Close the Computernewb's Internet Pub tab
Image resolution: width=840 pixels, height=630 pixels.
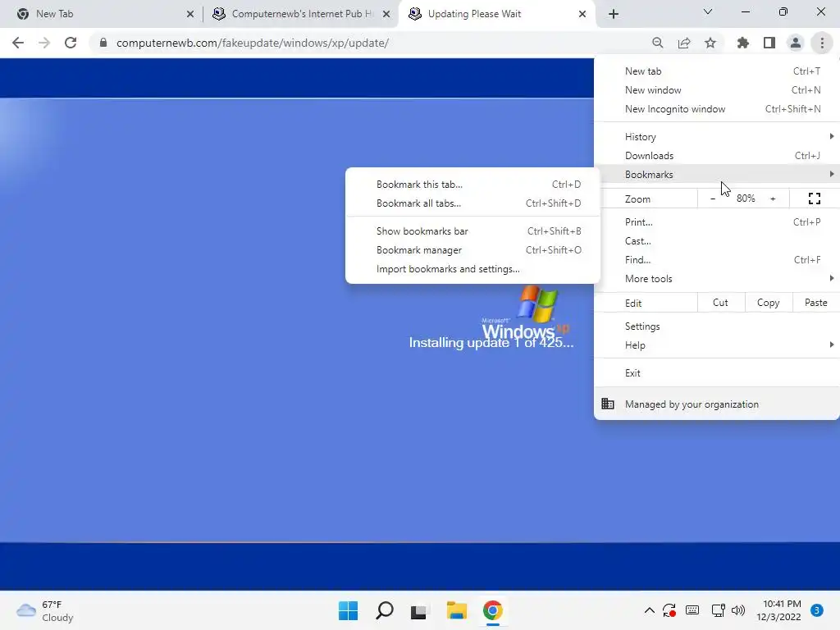click(x=386, y=15)
